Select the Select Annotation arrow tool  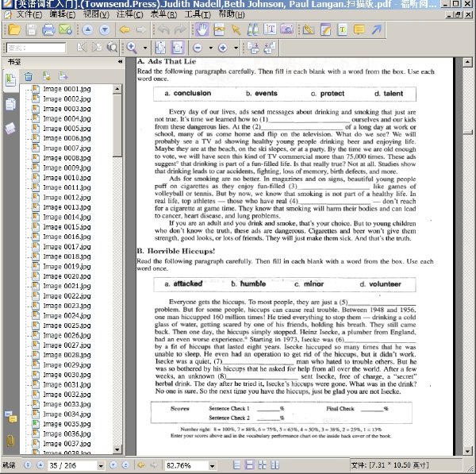(x=236, y=29)
